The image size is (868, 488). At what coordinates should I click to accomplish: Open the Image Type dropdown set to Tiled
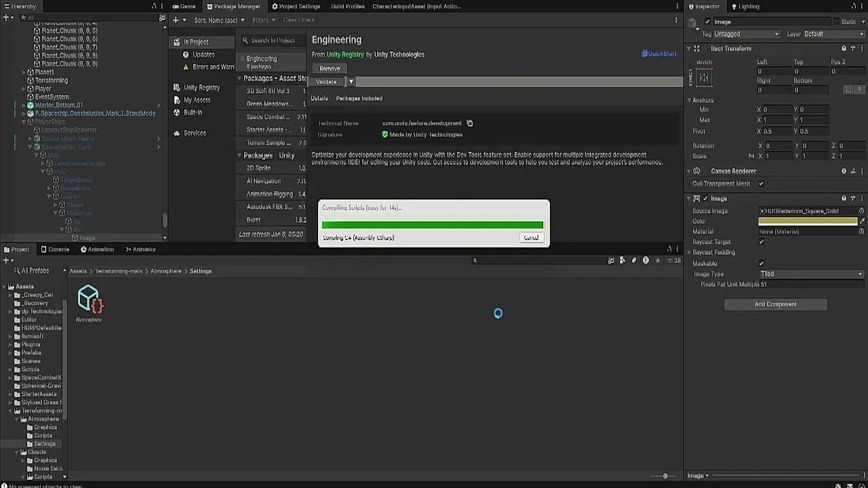[812, 274]
